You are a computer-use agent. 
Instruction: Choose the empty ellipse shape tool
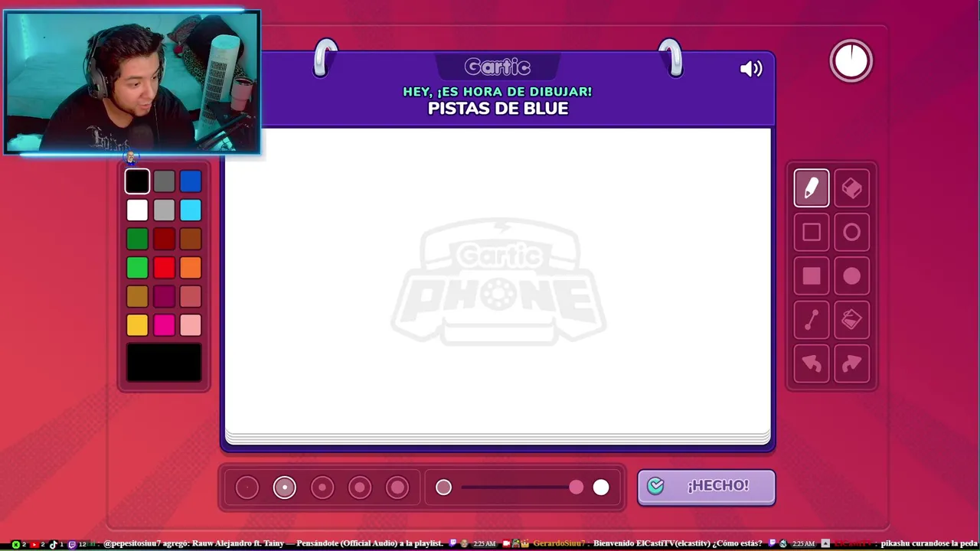click(851, 233)
